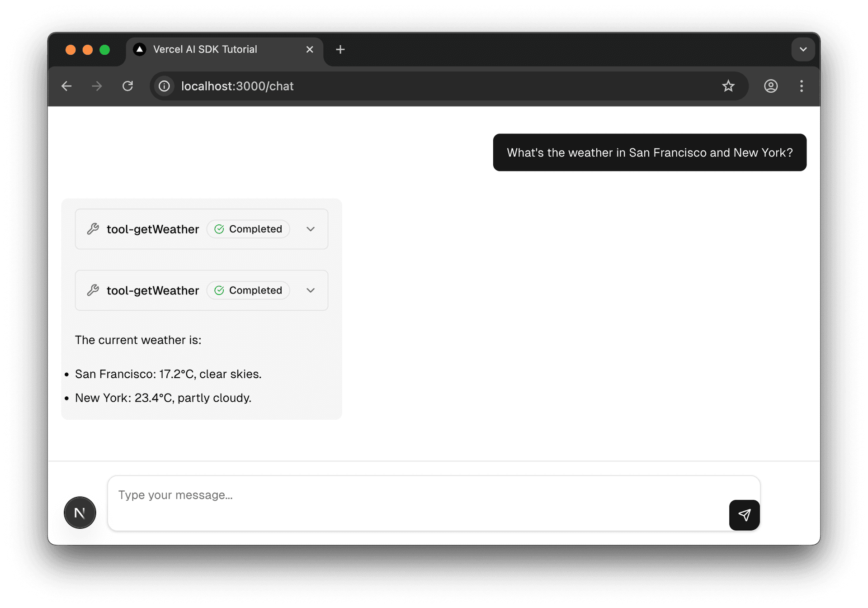This screenshot has height=608, width=868.
Task: Open the browser profile icon
Action: point(770,86)
